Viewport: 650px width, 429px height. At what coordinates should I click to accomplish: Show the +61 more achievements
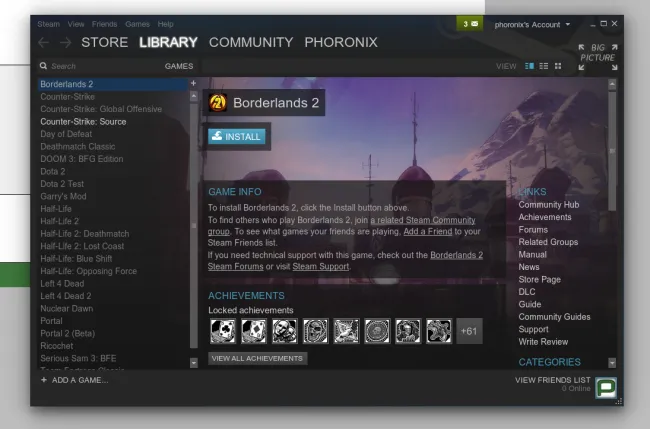(x=469, y=331)
